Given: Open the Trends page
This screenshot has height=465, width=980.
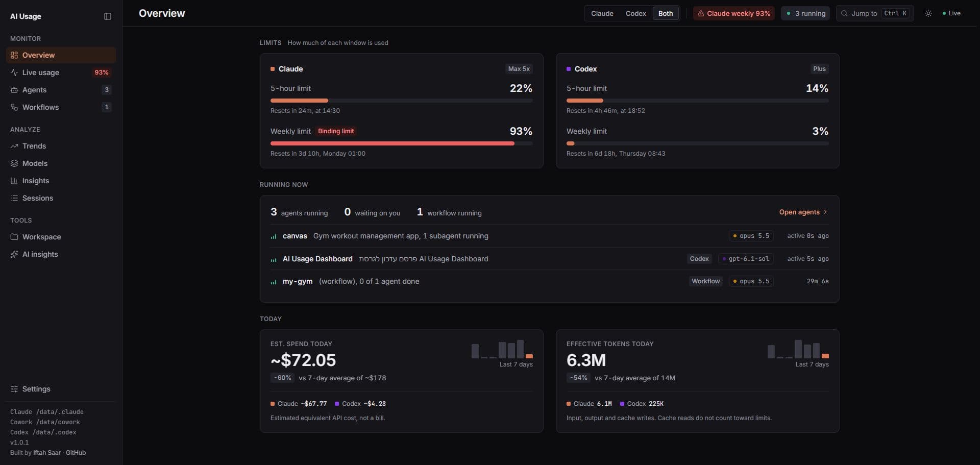Looking at the screenshot, I should (61, 146).
